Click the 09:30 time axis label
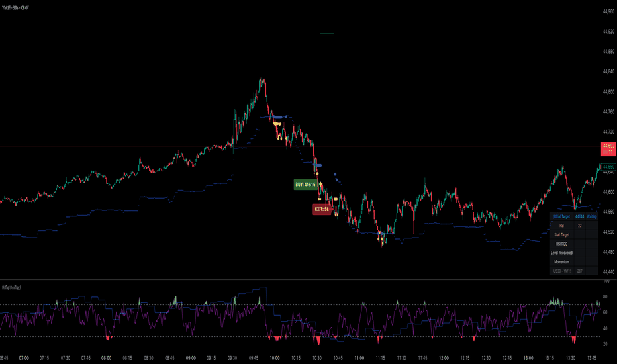The height and width of the screenshot is (364, 617). pos(232,358)
